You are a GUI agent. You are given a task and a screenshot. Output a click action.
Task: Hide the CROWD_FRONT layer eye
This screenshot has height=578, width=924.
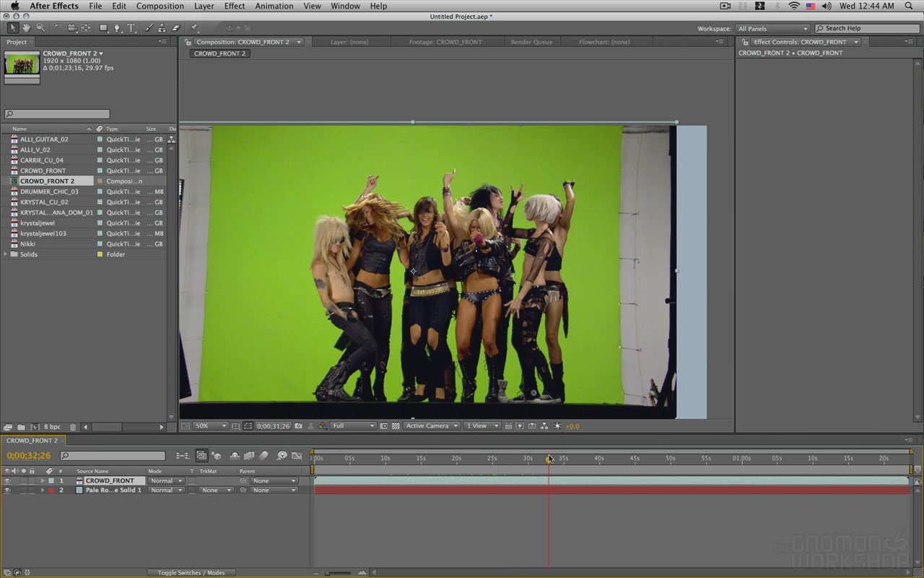[x=7, y=480]
